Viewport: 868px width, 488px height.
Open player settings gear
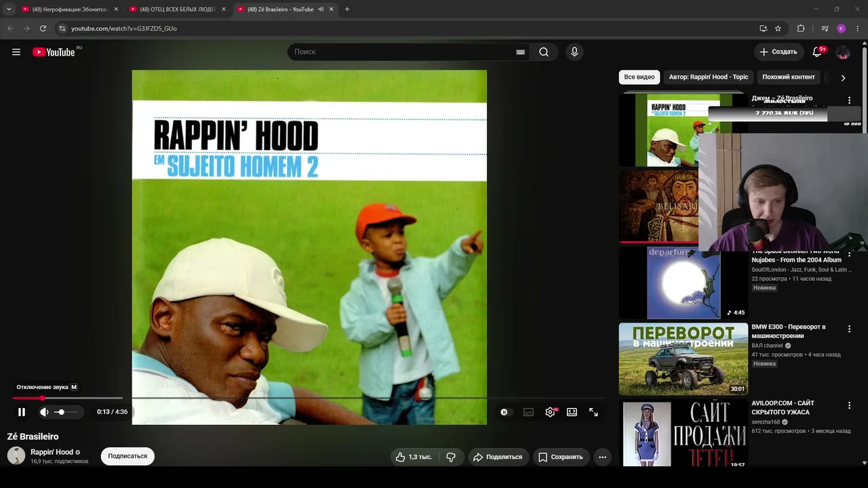click(550, 412)
